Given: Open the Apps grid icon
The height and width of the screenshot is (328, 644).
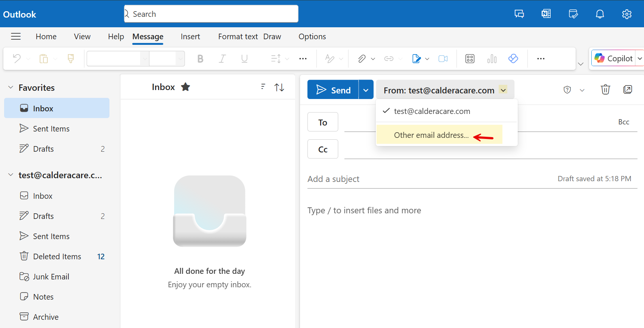Looking at the screenshot, I should [x=470, y=59].
